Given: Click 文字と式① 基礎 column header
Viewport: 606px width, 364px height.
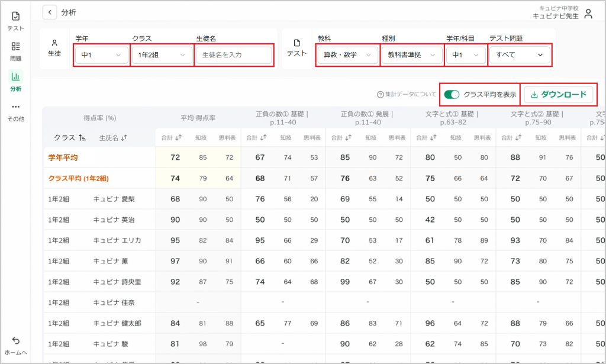Looking at the screenshot, I should coord(453,118).
